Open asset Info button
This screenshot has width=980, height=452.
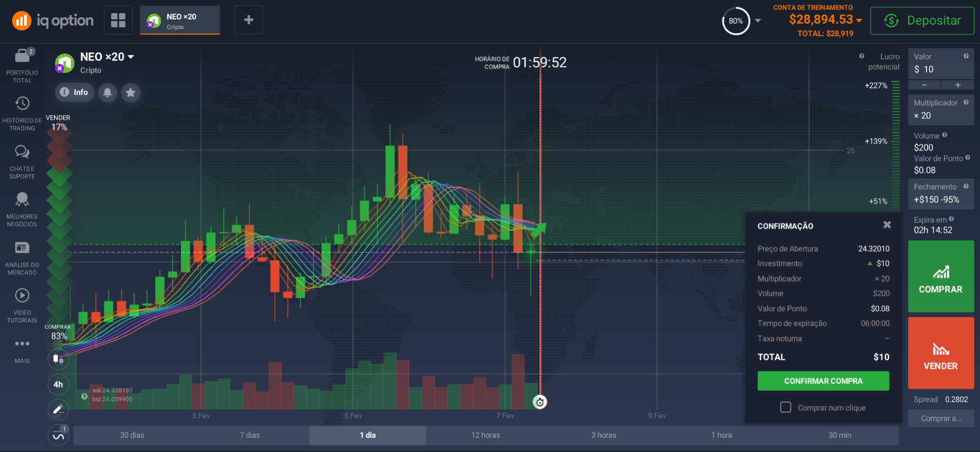click(74, 92)
